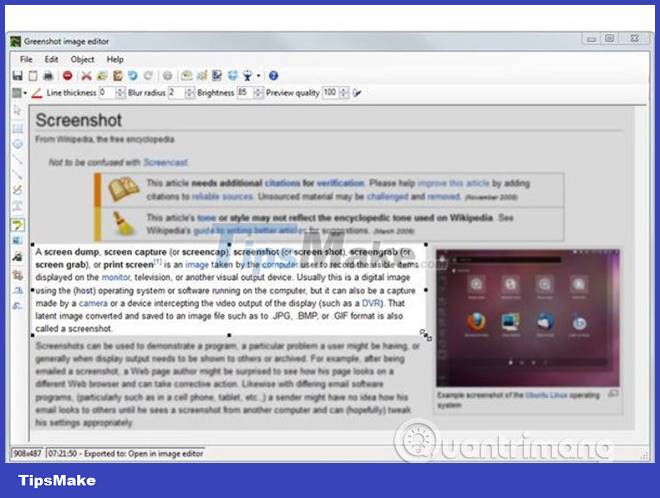Open the line color picker
The height and width of the screenshot is (498, 660).
[37, 93]
